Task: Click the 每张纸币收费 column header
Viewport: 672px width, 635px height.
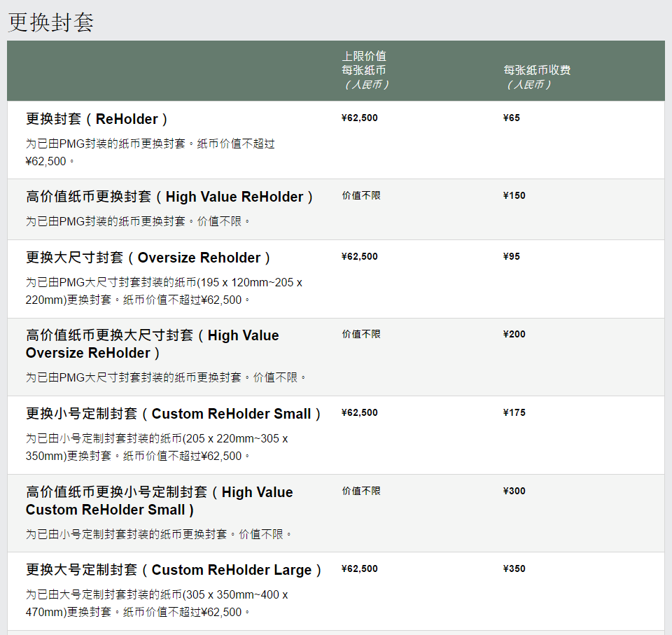Action: click(536, 71)
